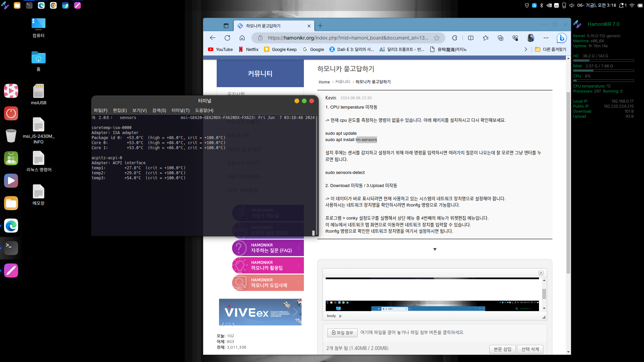644x362 pixels.
Task: Launch Edge from the left dock
Action: [x=11, y=226]
